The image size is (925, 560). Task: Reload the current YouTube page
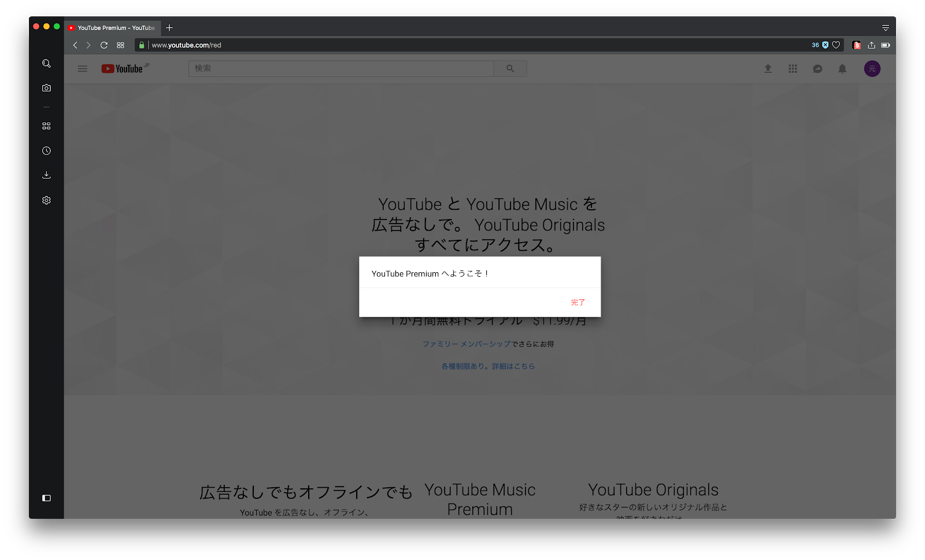click(x=104, y=45)
